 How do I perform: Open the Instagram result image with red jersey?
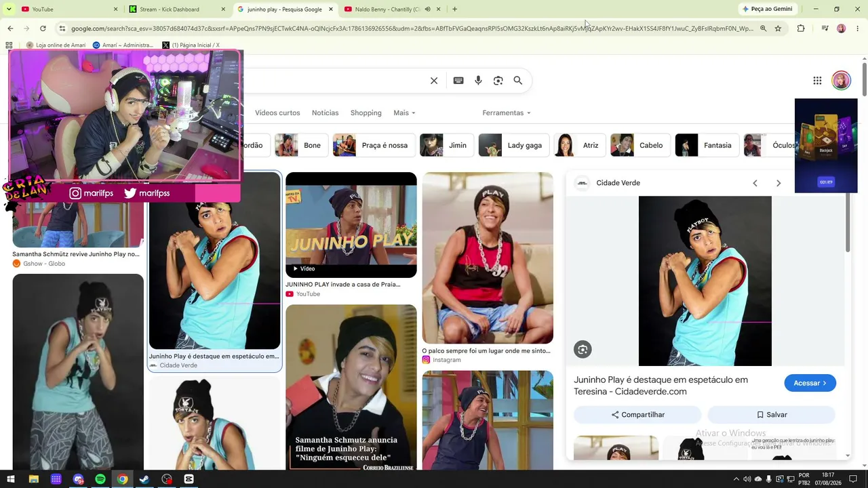488,258
